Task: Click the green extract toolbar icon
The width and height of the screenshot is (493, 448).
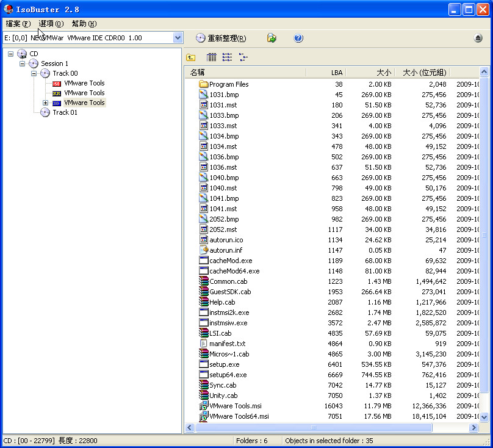Action: tap(272, 38)
